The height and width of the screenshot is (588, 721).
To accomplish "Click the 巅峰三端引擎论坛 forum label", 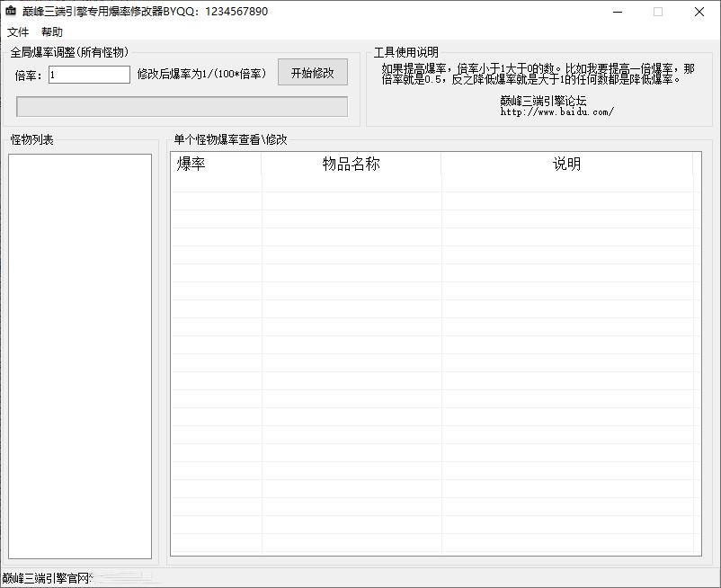I will pos(543,101).
